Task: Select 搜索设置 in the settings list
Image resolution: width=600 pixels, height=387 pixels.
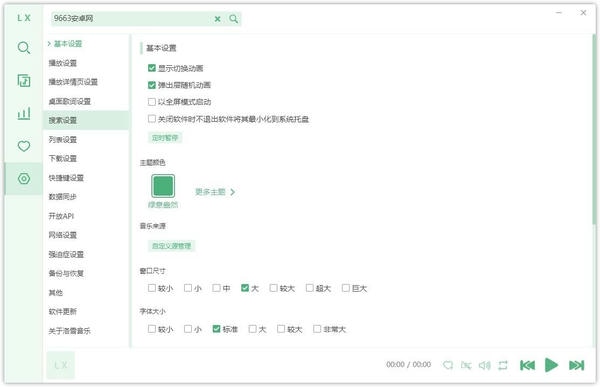Action: point(86,120)
